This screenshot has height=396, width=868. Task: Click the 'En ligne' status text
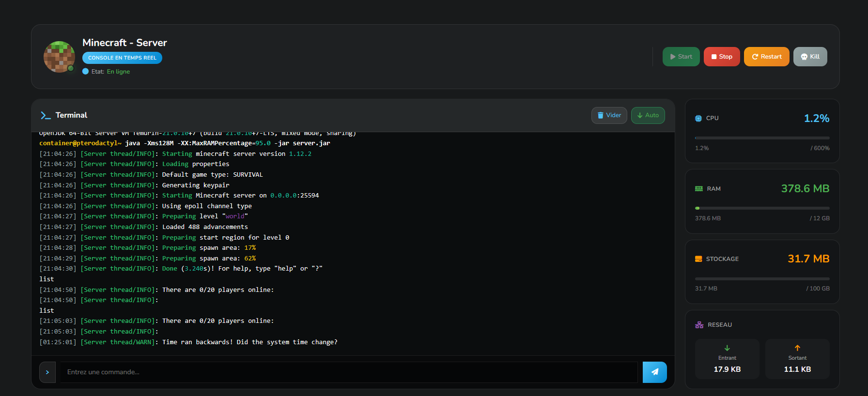coord(118,72)
